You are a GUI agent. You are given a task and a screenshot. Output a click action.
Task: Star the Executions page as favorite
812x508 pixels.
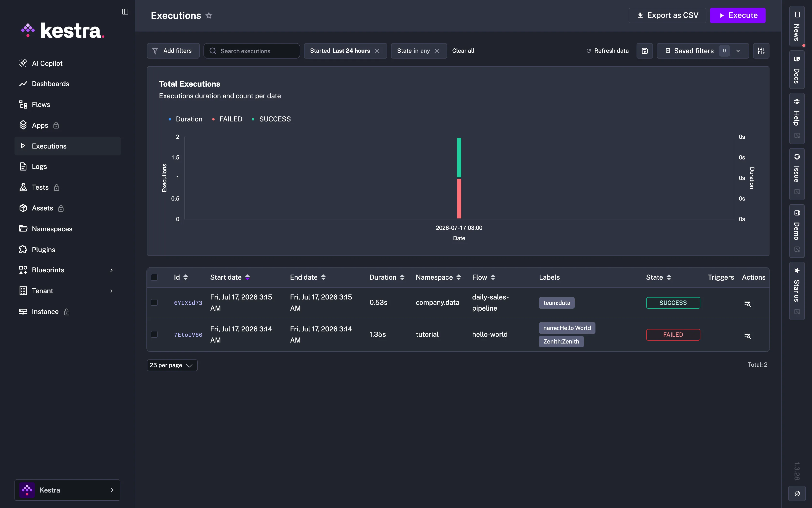click(x=209, y=15)
